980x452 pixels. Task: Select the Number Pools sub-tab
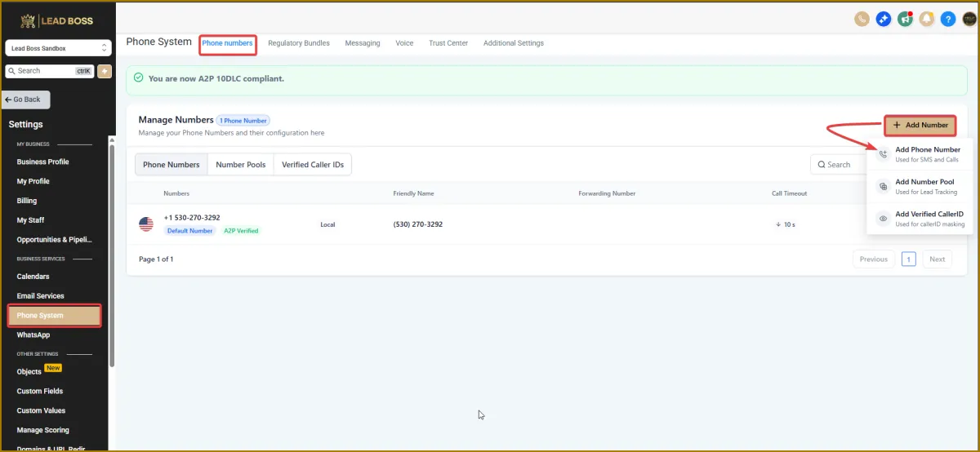point(241,165)
